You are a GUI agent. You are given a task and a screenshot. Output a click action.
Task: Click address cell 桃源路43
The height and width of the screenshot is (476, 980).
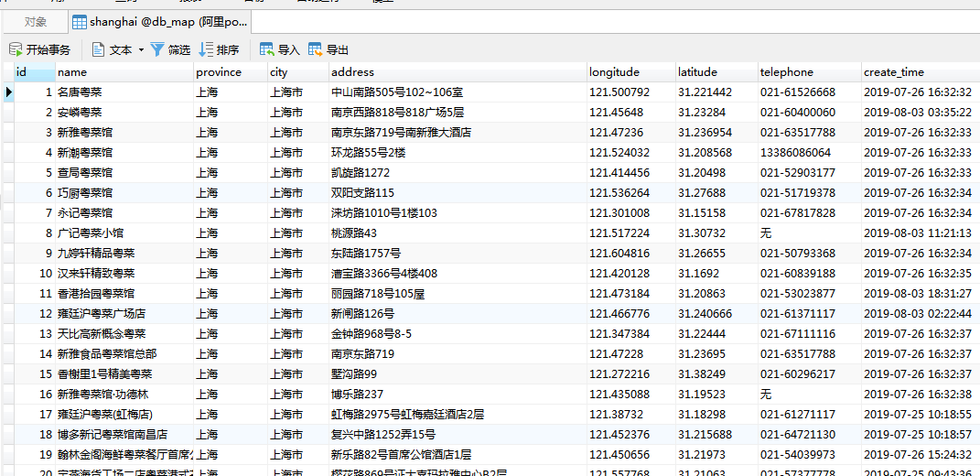[x=458, y=233]
